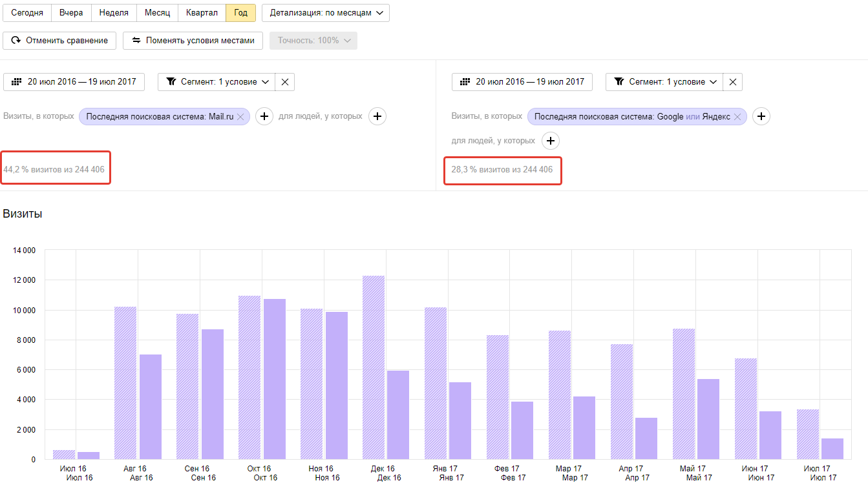Open the left date range calendar picker

(74, 82)
